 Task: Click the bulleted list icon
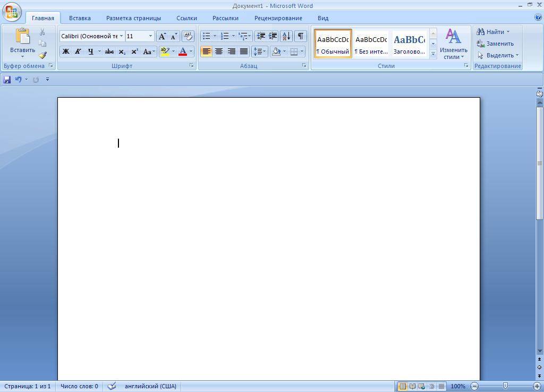point(207,36)
